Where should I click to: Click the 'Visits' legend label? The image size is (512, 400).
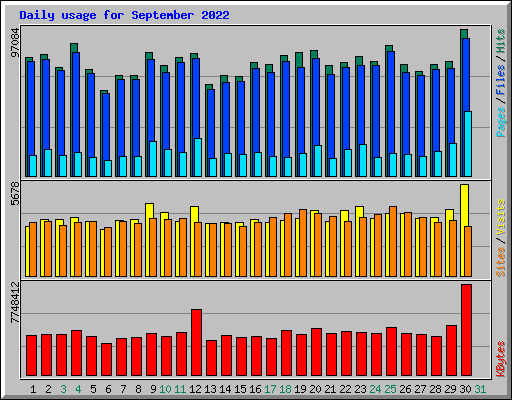pos(501,218)
